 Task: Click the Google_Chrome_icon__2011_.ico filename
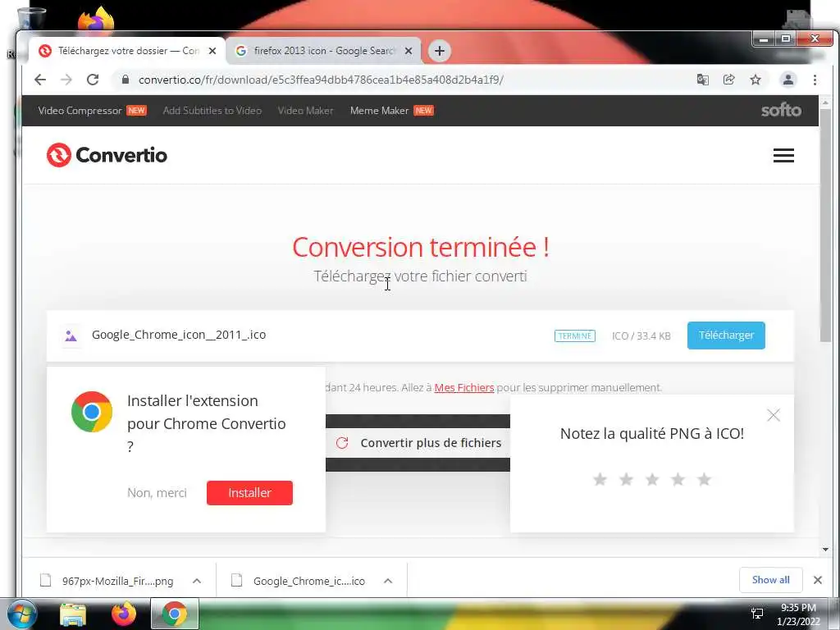click(x=179, y=335)
